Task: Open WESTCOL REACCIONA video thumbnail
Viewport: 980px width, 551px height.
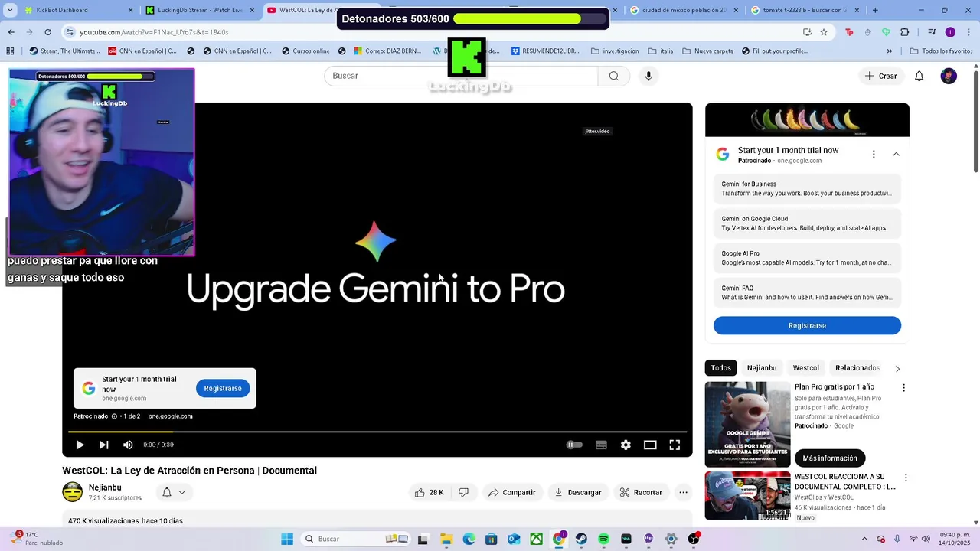Action: 747,495
